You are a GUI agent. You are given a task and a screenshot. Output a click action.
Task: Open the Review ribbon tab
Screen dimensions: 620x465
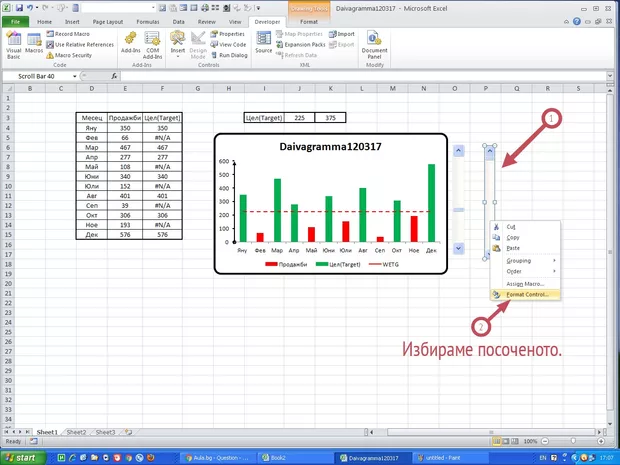206,22
